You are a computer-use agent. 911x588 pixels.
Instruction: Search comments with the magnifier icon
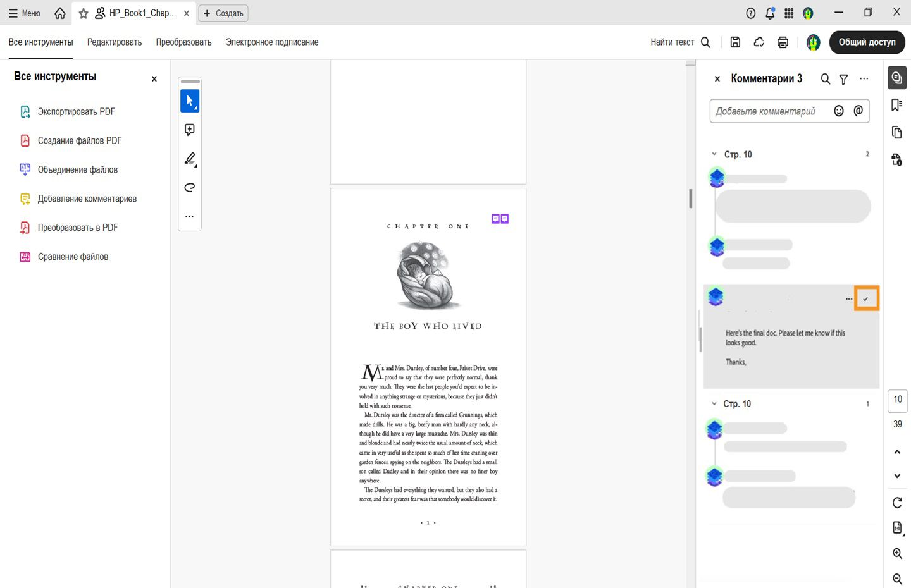pos(826,79)
